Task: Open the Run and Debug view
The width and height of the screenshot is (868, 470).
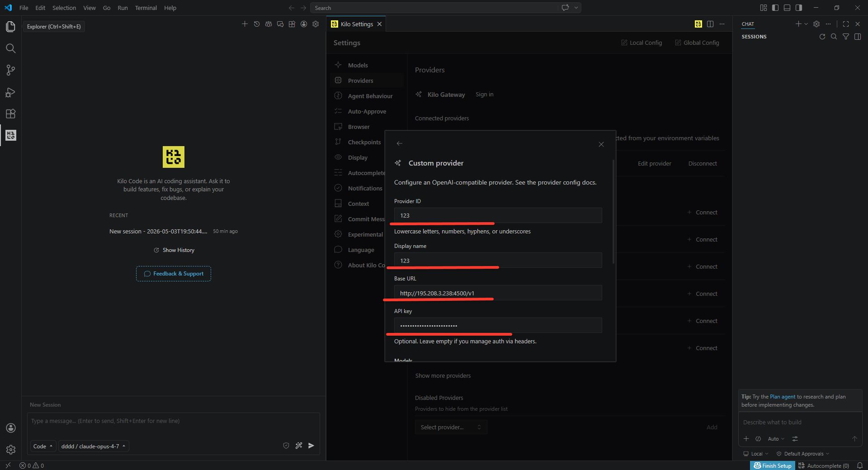Action: pos(10,92)
